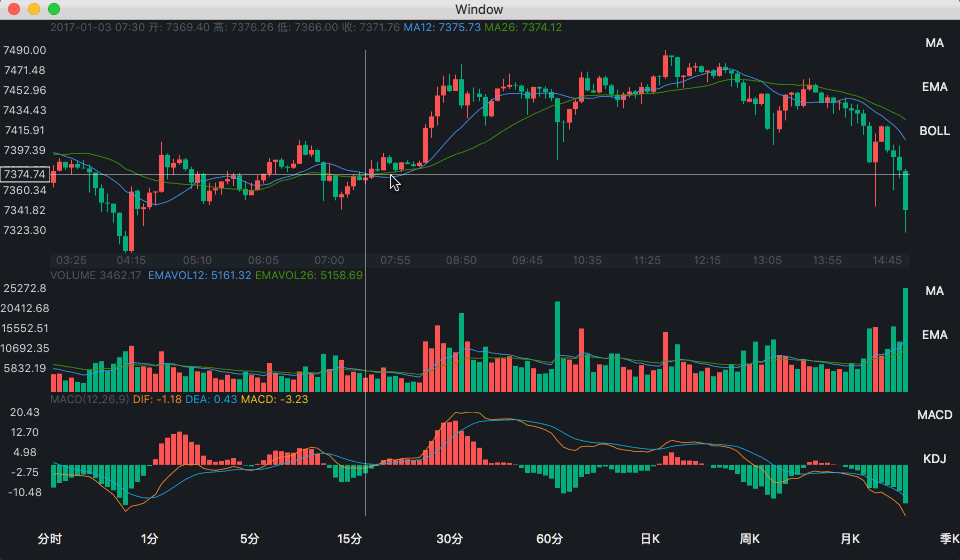Image resolution: width=960 pixels, height=560 pixels.
Task: Select the 60分 interval tab
Action: pos(549,539)
